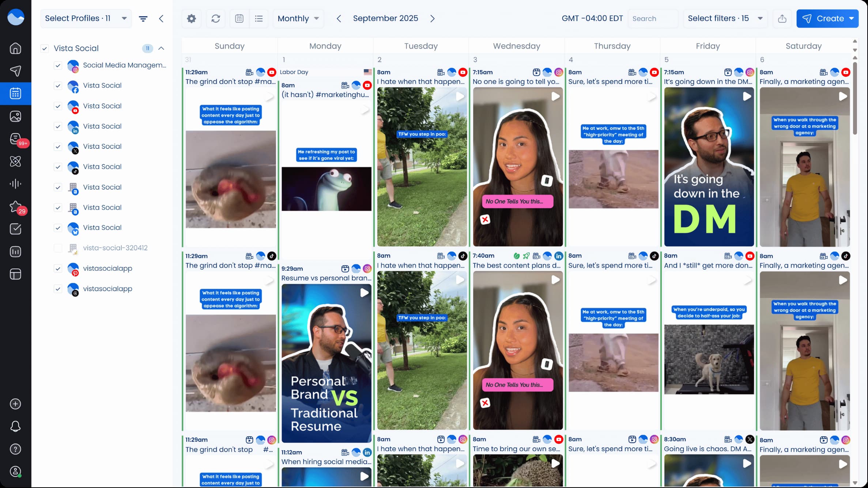The height and width of the screenshot is (488, 868).
Task: Check the vista-social-320412 profile checkbox
Action: tap(58, 248)
